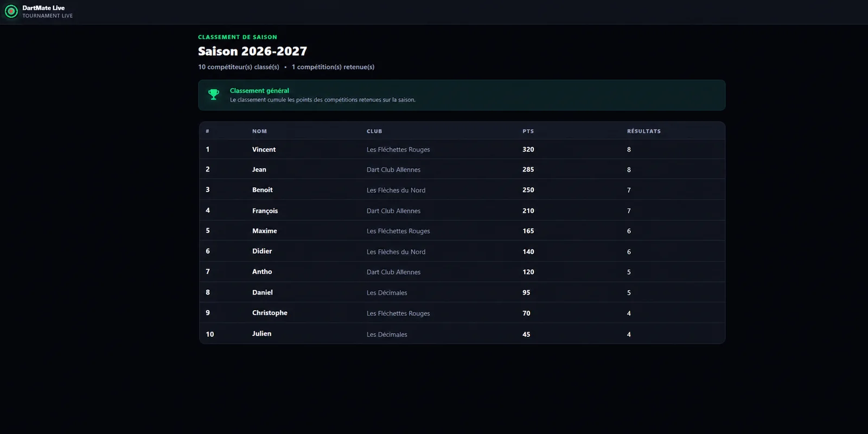Click the Saison 2026-2027 heading
Image resolution: width=868 pixels, height=434 pixels.
(x=252, y=51)
